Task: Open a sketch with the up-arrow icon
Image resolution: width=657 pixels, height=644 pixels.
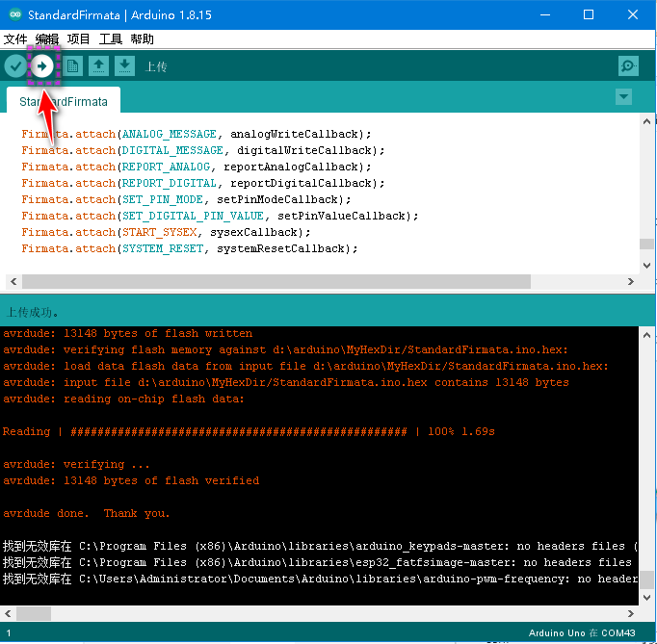Action: (x=98, y=66)
